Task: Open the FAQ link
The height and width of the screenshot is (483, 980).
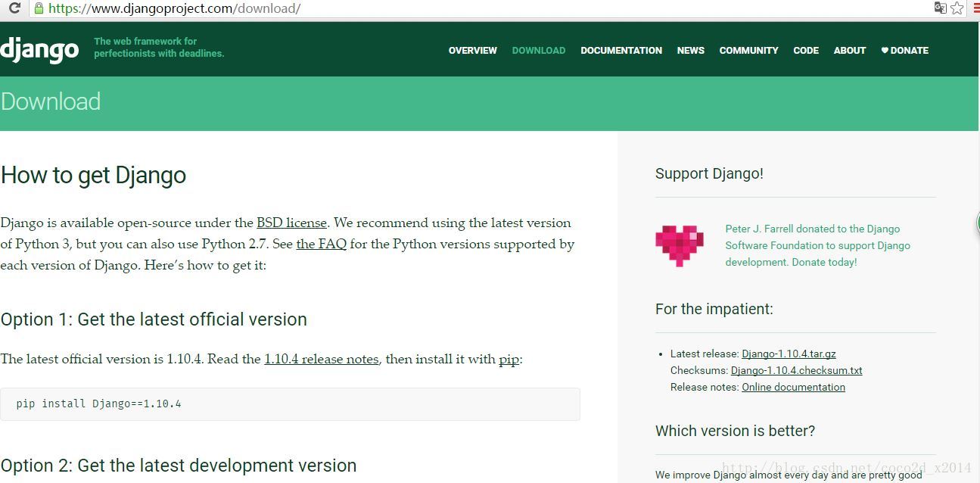Action: (x=321, y=244)
